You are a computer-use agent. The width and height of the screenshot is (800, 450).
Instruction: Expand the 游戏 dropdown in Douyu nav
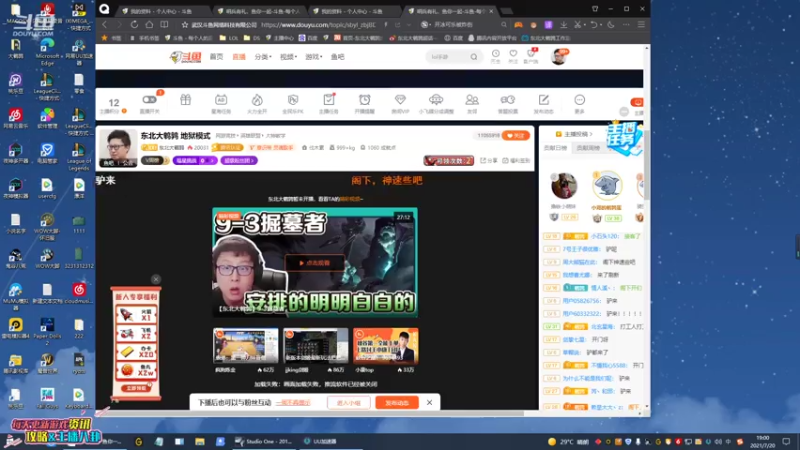313,57
